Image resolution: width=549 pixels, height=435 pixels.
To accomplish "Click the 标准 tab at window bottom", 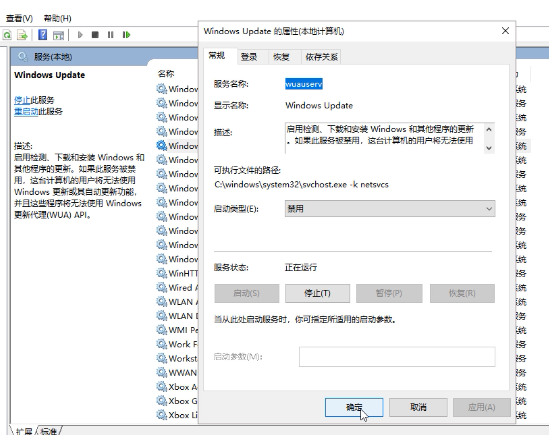I will click(x=48, y=431).
